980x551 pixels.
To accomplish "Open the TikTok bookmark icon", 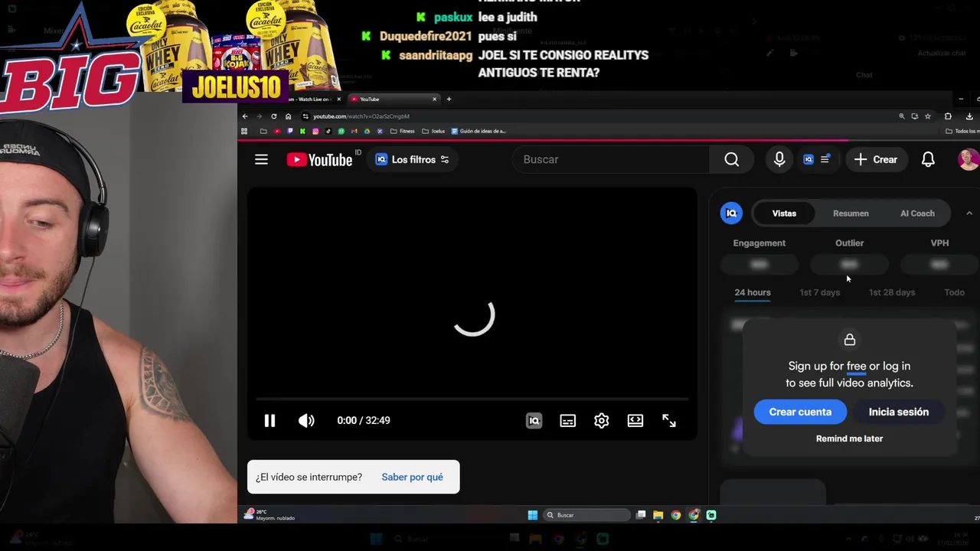I will 328,131.
